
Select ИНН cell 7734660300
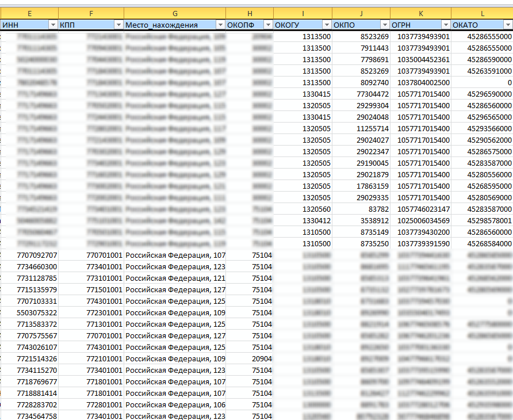coord(29,267)
